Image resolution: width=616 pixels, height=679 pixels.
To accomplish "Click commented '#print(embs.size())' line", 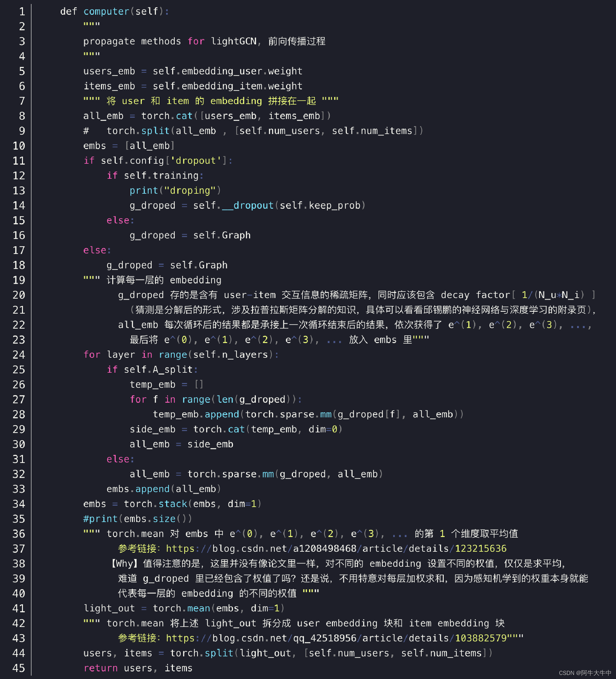I will click(137, 519).
